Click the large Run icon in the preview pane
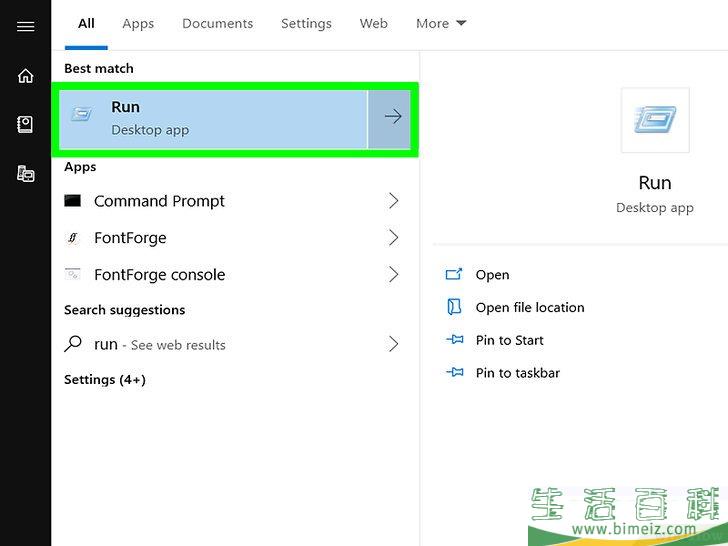This screenshot has height=546, width=728. click(655, 120)
